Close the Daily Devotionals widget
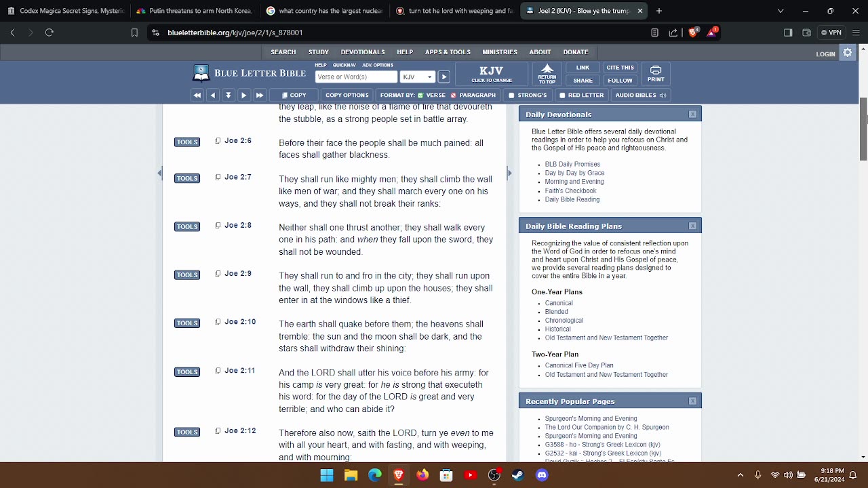The width and height of the screenshot is (868, 488). (x=692, y=115)
